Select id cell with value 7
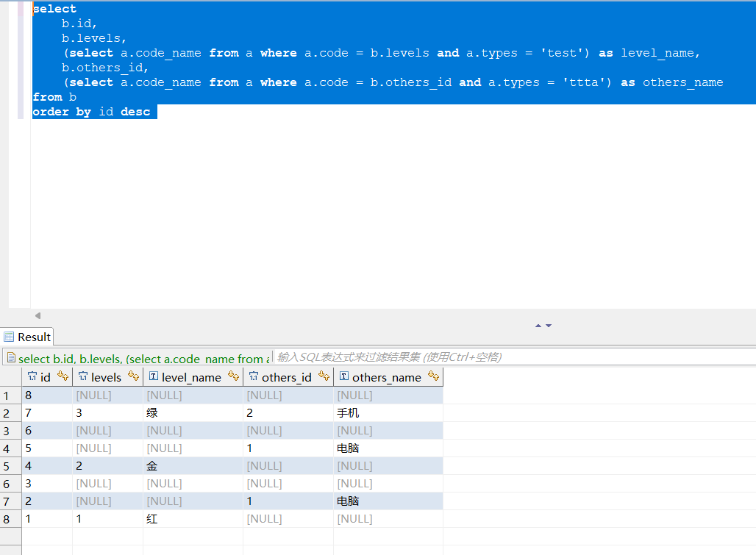The height and width of the screenshot is (555, 756). point(47,413)
